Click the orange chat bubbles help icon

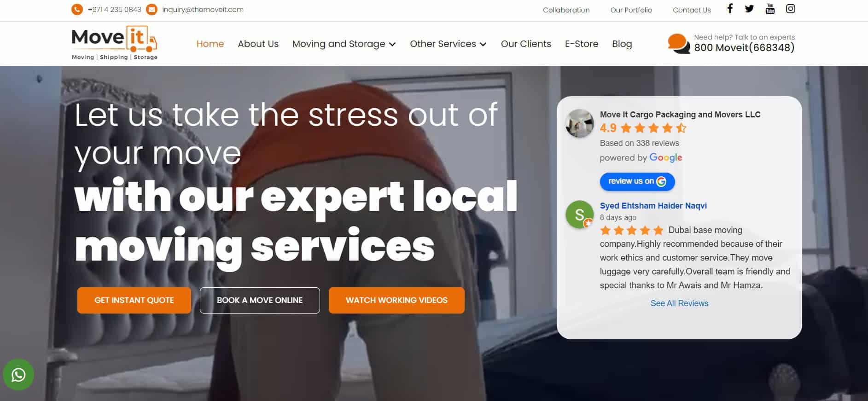pos(679,44)
